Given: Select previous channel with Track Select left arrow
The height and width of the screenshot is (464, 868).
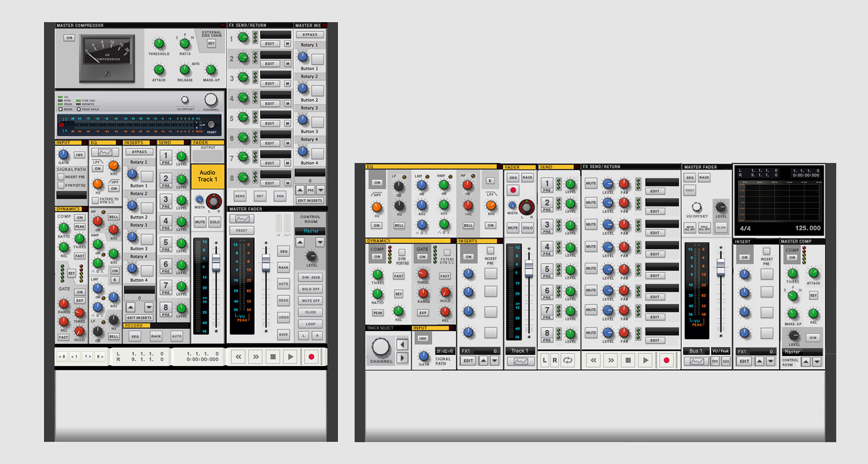Looking at the screenshot, I should (x=402, y=345).
